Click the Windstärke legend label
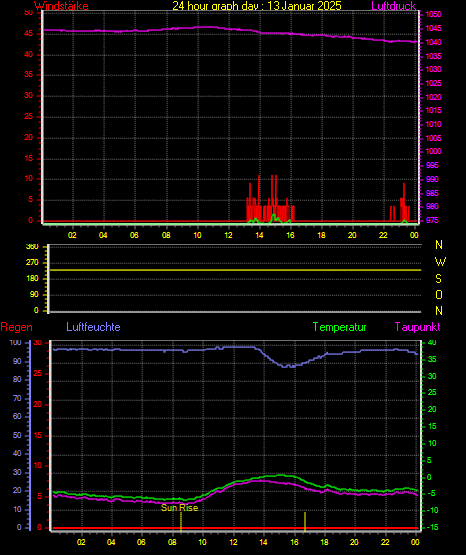 (61, 6)
